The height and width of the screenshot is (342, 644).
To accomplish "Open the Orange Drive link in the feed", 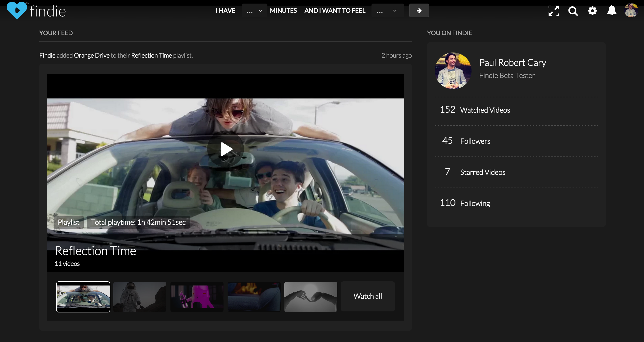I will [92, 55].
